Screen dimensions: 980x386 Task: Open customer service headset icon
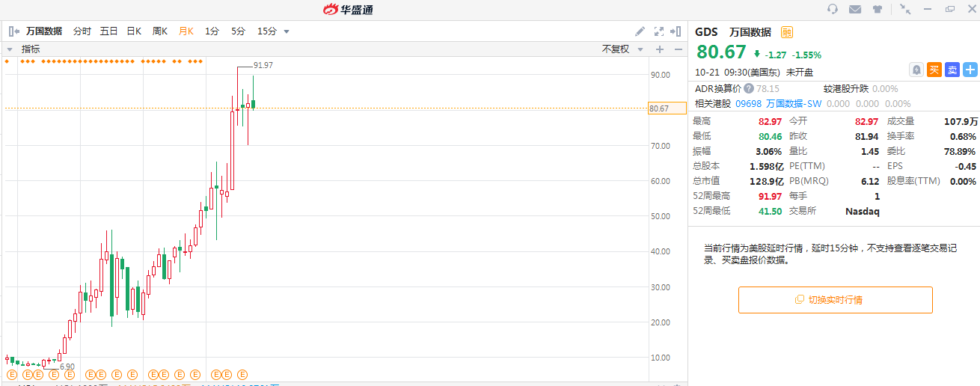click(833, 9)
